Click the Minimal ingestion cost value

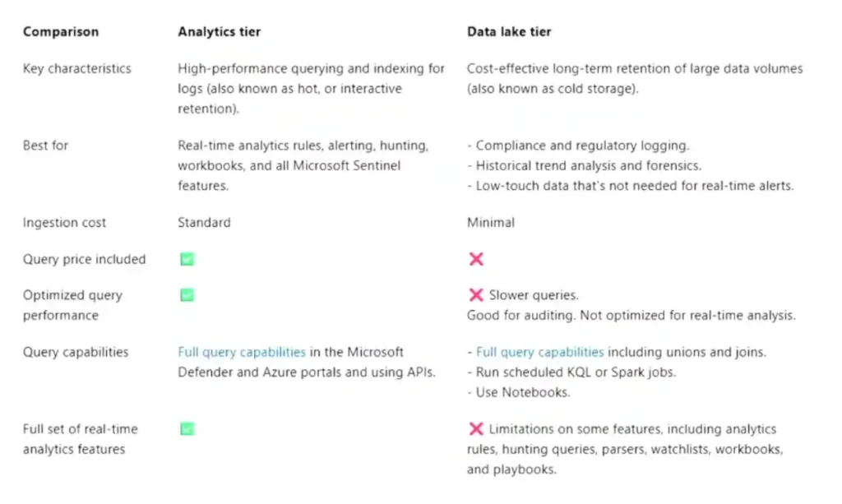point(491,222)
